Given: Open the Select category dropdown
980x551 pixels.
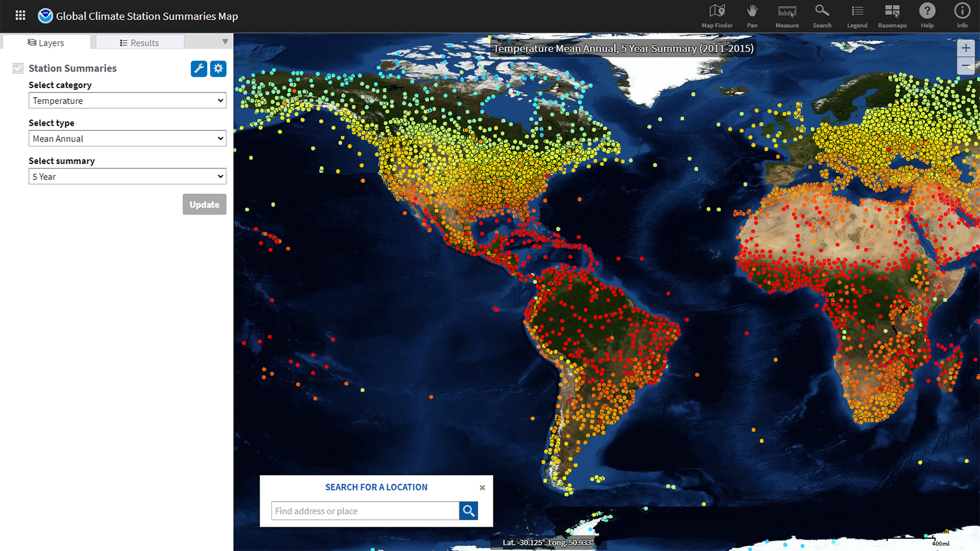Looking at the screenshot, I should [127, 100].
